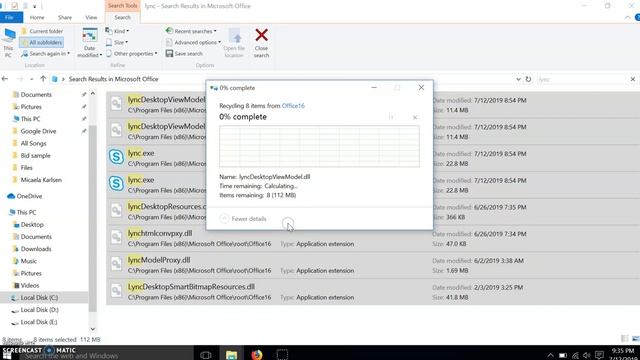Cancel the recycling operation with X
Image resolution: width=640 pixels, height=360 pixels.
point(415,117)
